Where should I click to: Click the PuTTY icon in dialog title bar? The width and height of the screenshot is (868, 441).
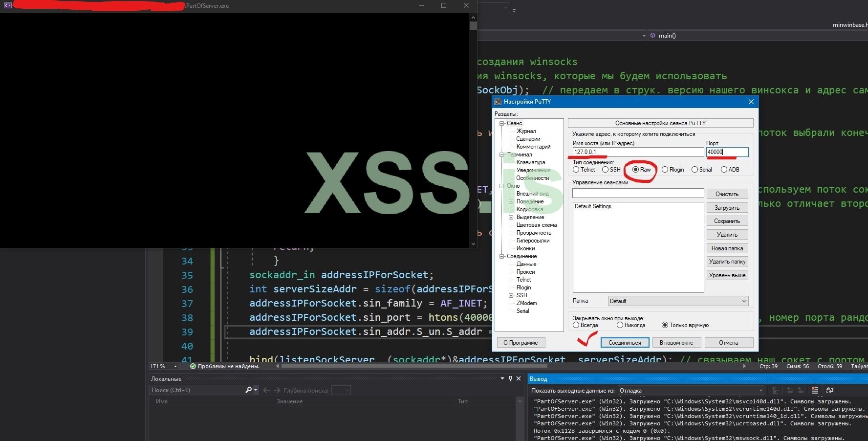coord(498,102)
